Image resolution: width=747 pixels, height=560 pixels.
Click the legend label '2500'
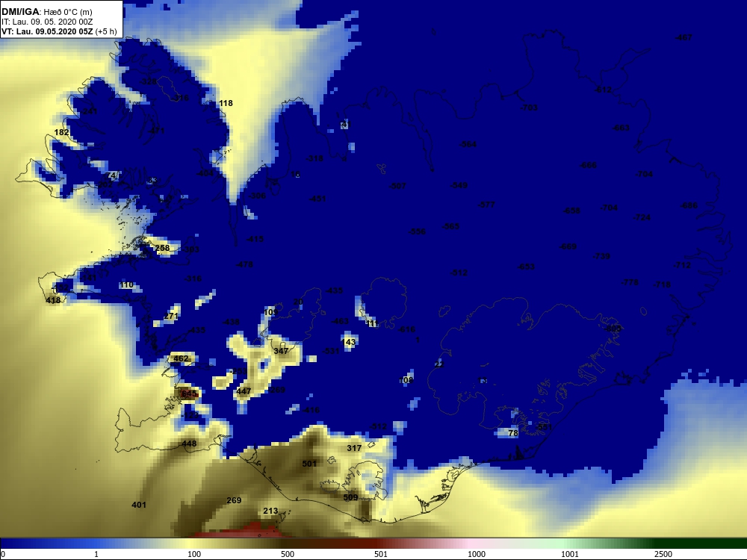point(663,554)
